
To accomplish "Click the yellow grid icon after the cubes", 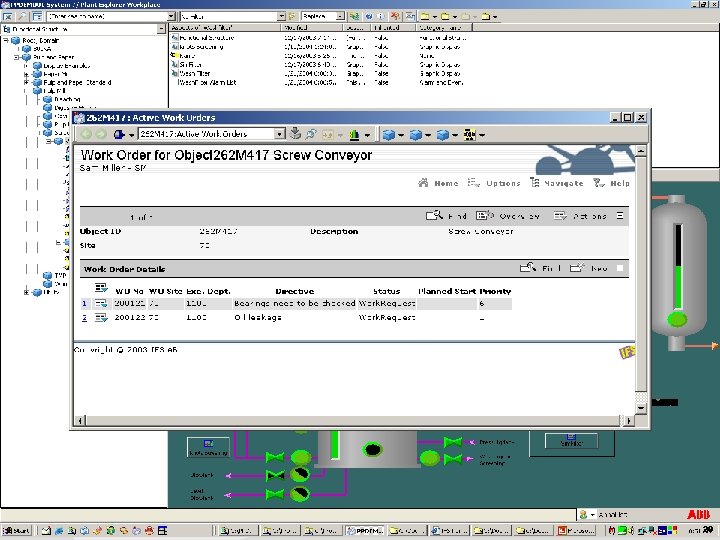I will pos(469,135).
